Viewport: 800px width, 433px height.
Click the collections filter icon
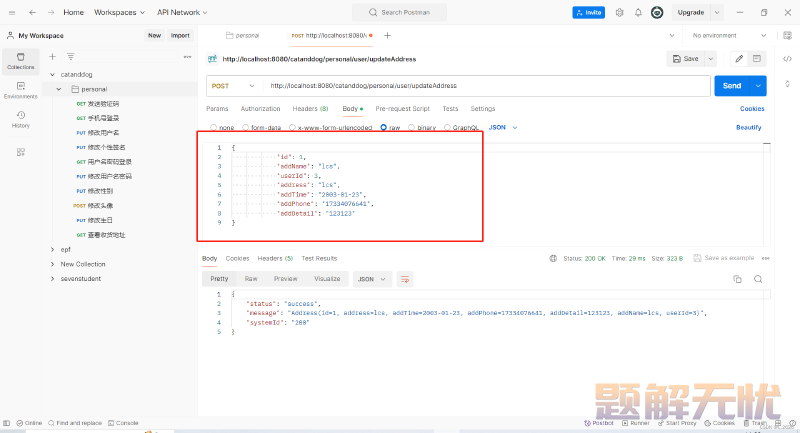click(x=70, y=57)
